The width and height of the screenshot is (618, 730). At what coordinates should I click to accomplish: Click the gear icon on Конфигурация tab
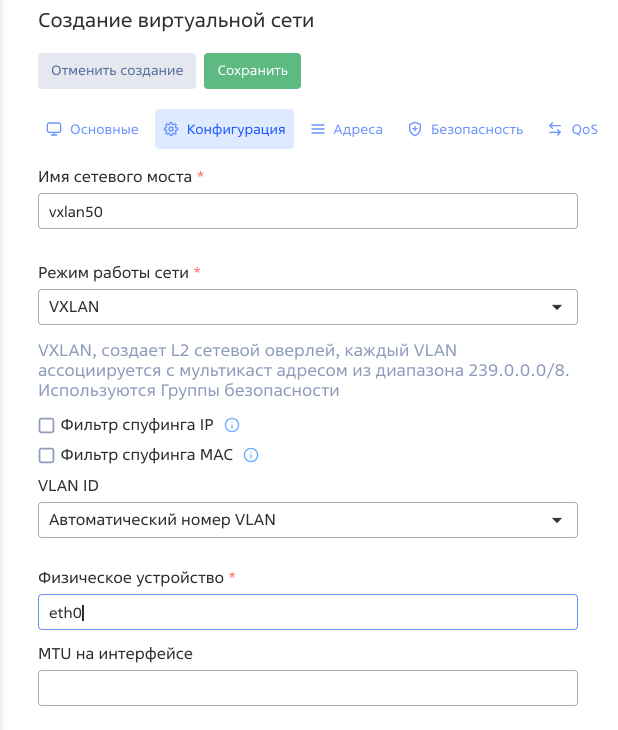[x=171, y=129]
